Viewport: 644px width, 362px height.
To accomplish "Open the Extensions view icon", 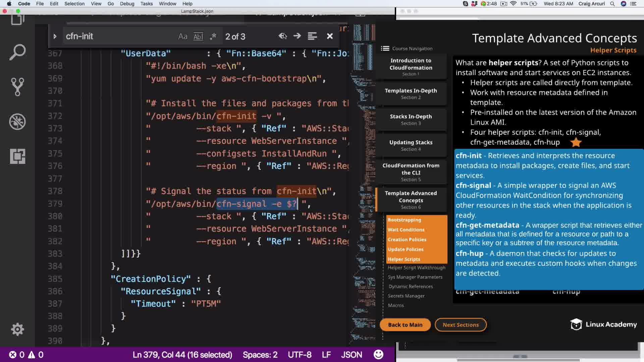I will coord(17,156).
